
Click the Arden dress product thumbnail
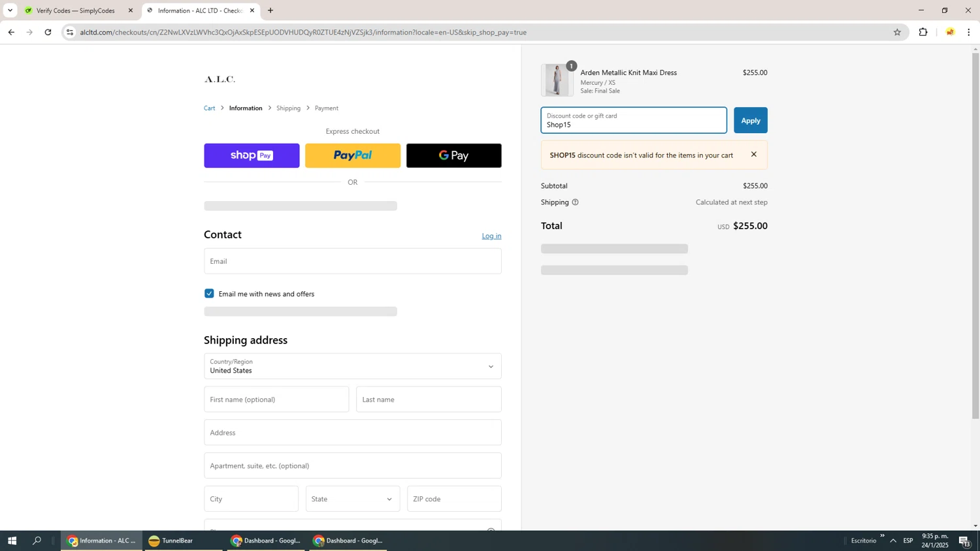(x=557, y=80)
